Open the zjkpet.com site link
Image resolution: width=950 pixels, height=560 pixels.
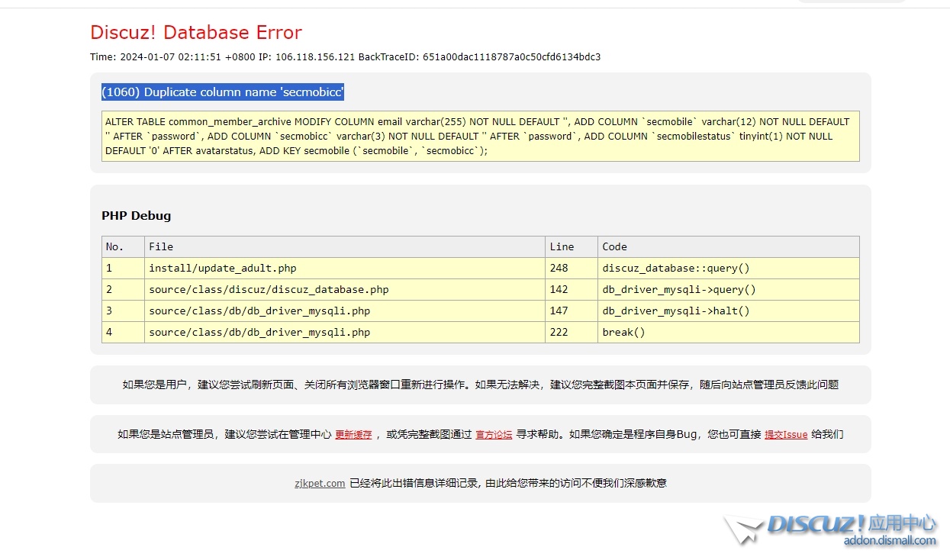pos(320,483)
